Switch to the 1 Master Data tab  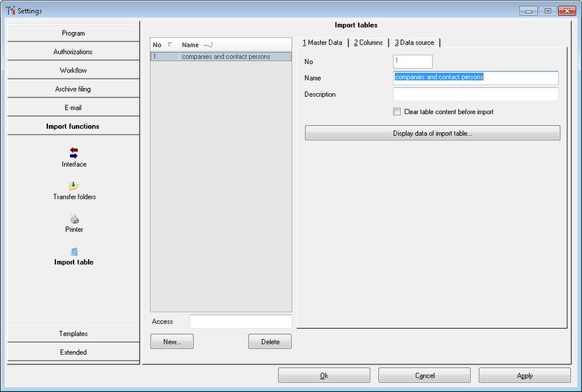tap(322, 43)
